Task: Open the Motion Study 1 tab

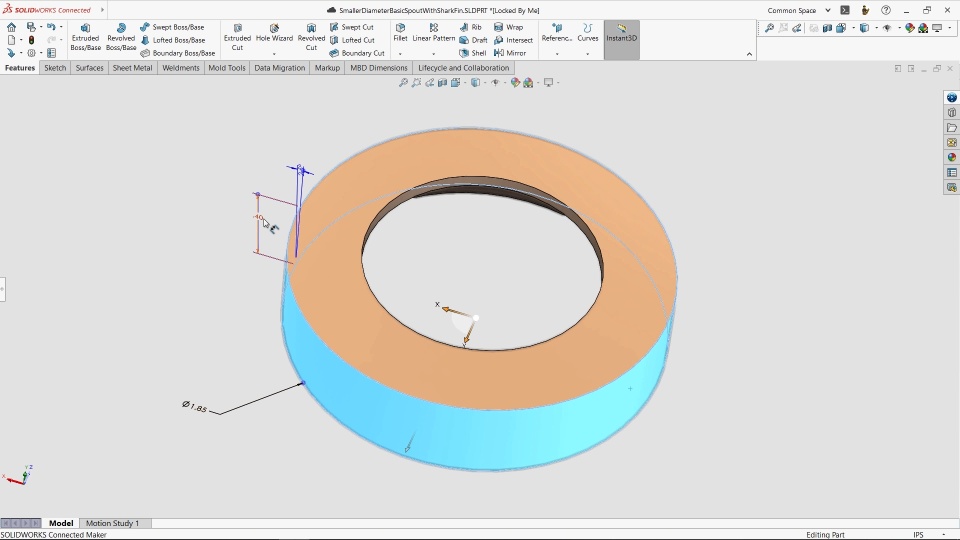Action: [x=112, y=523]
